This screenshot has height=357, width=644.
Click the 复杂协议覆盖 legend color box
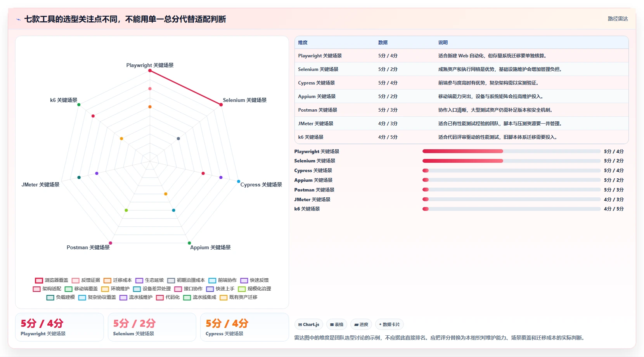click(82, 298)
